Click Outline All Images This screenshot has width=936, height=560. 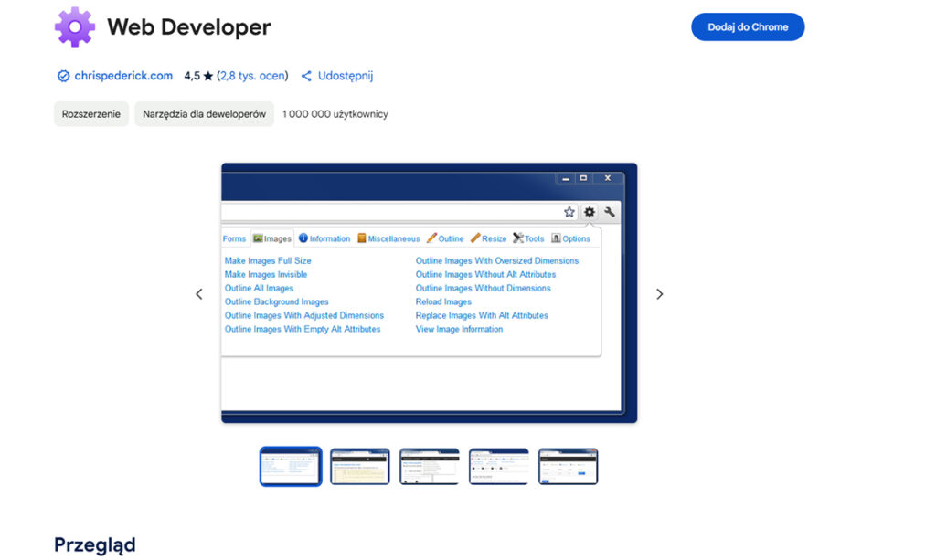[259, 288]
